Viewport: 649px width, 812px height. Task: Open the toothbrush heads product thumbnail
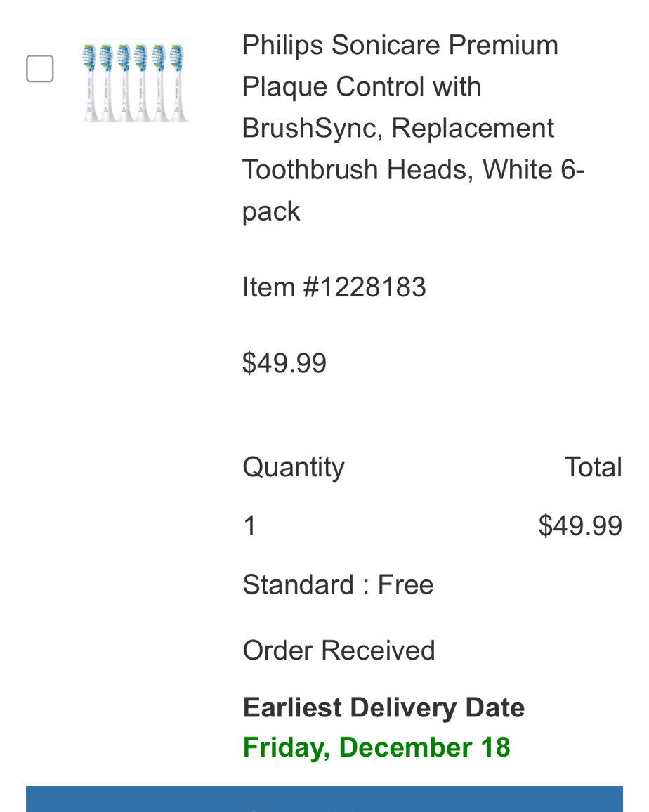click(x=136, y=81)
